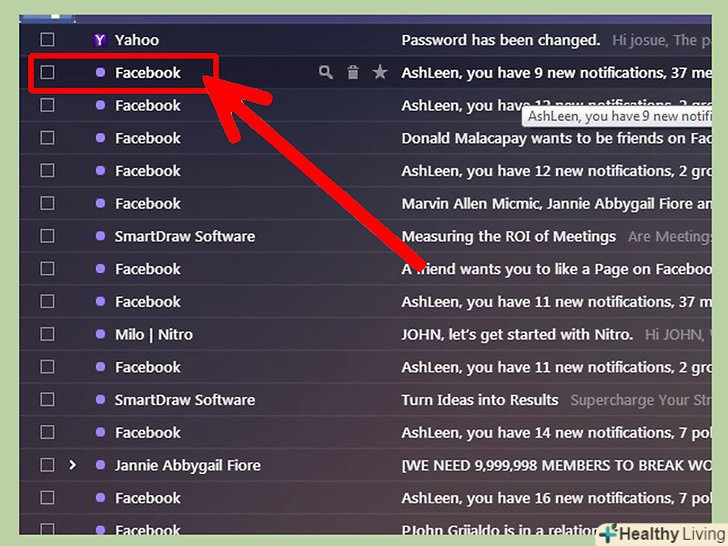Click the A friend wants you to like a Page subject

click(556, 269)
